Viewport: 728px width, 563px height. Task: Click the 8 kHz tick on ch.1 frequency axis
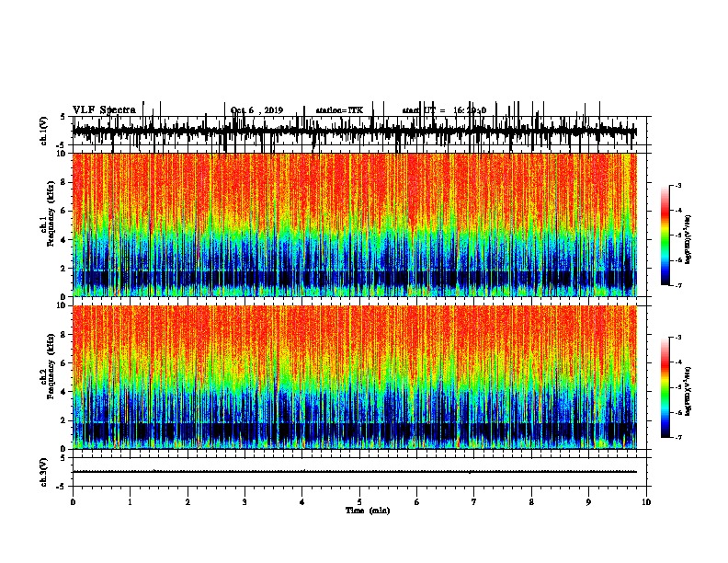[x=63, y=182]
